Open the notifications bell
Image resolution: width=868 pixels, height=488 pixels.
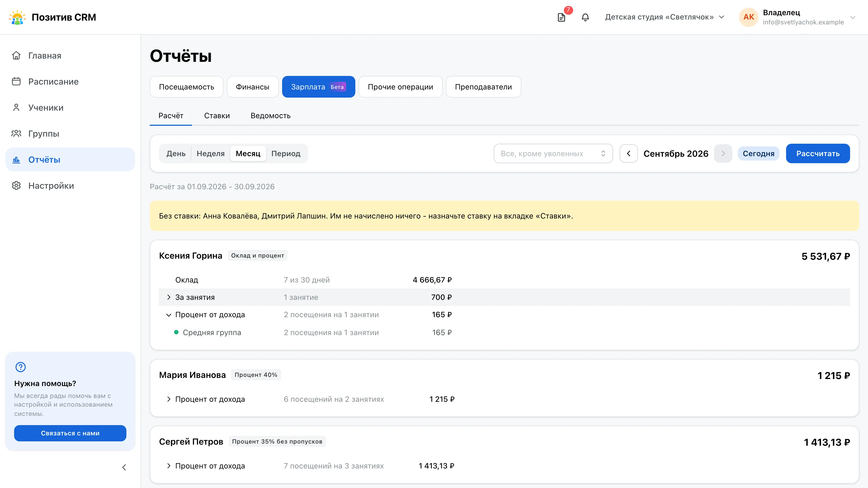pyautogui.click(x=585, y=17)
